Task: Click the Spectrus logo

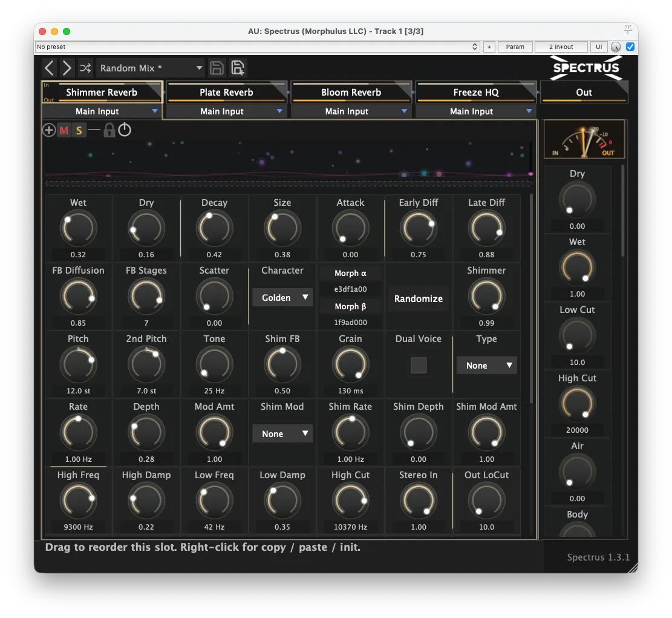Action: coord(586,68)
